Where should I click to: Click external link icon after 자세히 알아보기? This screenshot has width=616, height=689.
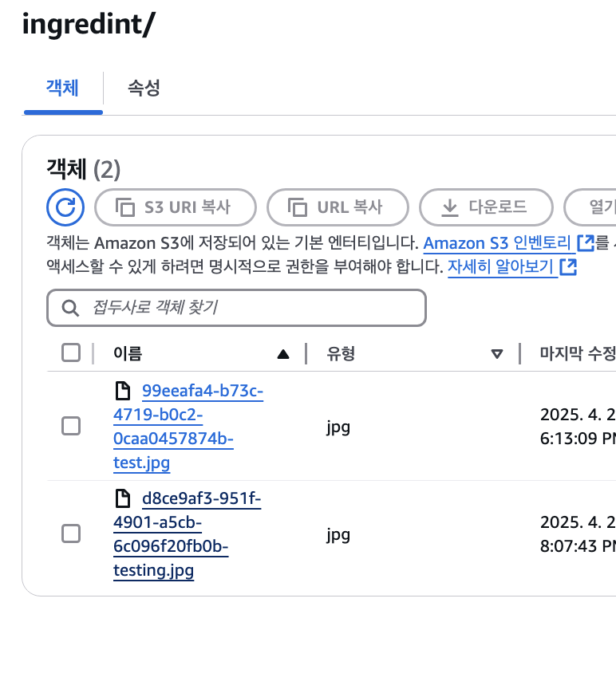(568, 266)
